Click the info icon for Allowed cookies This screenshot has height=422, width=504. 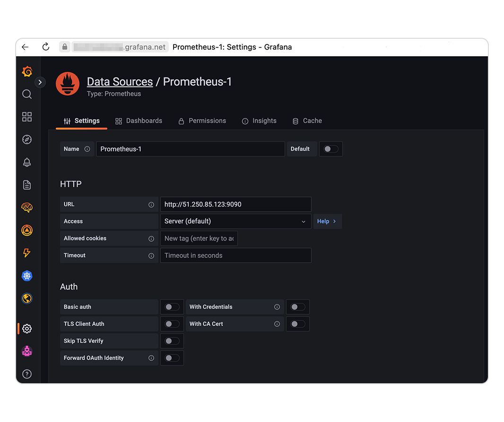(x=151, y=239)
